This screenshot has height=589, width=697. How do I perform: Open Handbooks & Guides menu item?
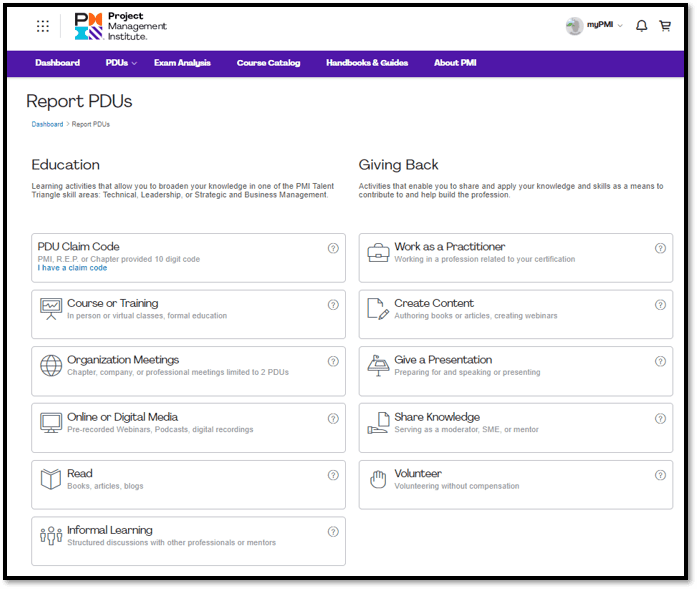click(x=367, y=63)
